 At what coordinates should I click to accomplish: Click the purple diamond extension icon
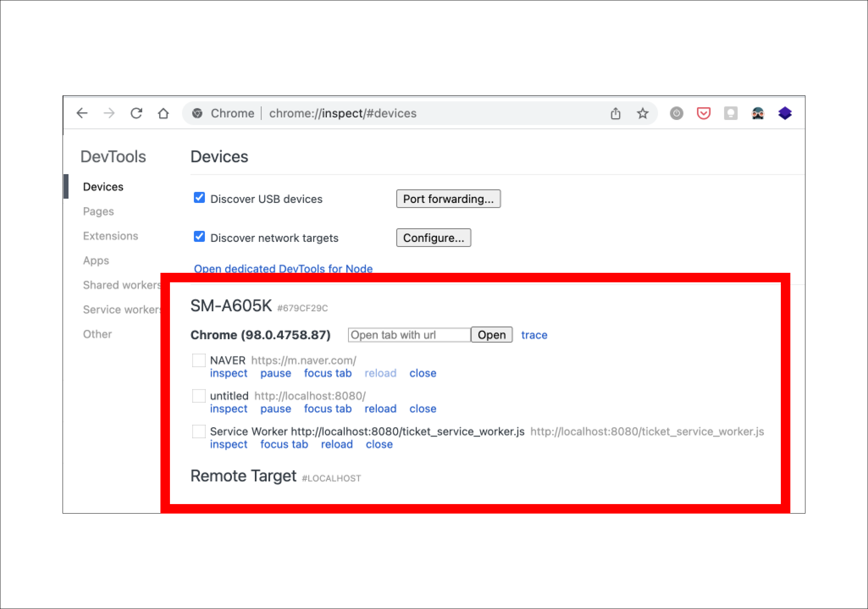click(785, 113)
